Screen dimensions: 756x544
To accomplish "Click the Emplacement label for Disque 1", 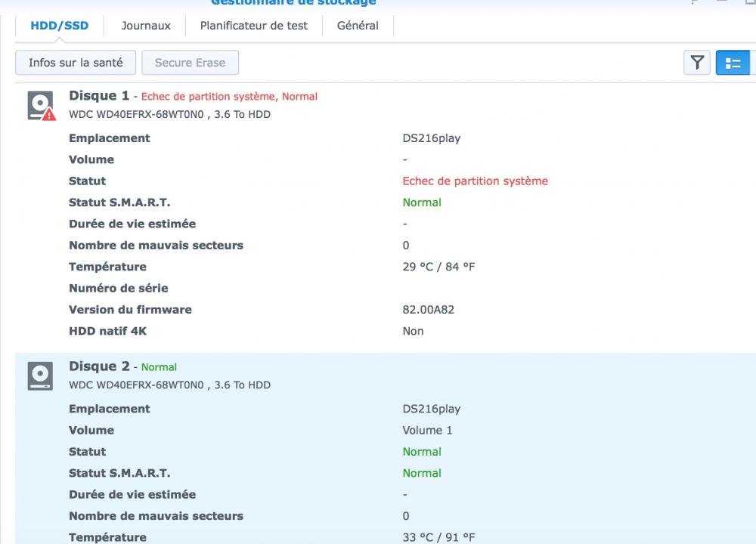I will [110, 138].
